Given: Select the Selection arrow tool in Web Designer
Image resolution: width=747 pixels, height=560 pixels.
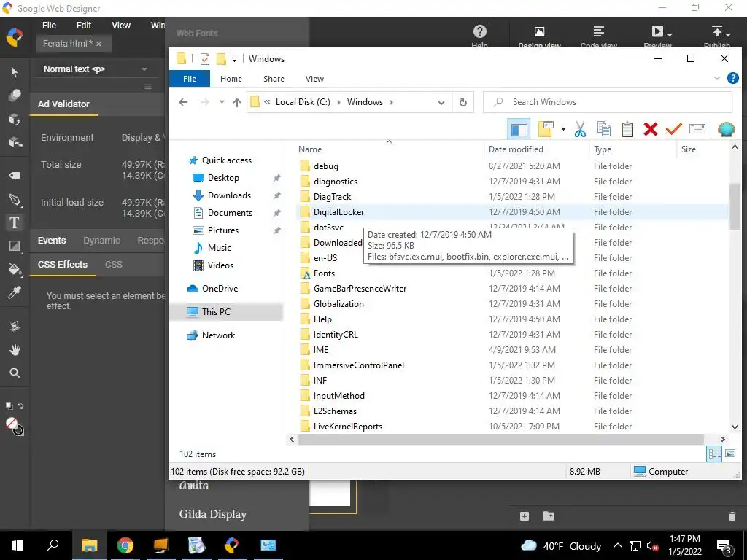Looking at the screenshot, I should [15, 72].
